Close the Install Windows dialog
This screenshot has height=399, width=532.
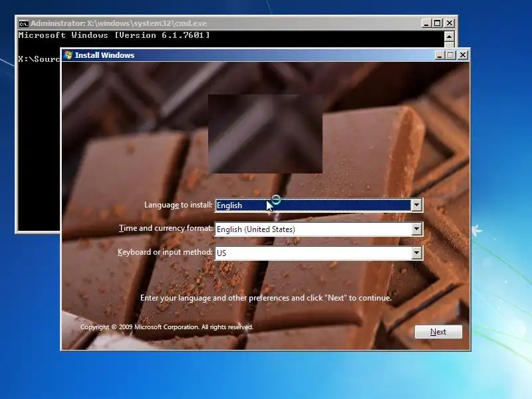(462, 55)
